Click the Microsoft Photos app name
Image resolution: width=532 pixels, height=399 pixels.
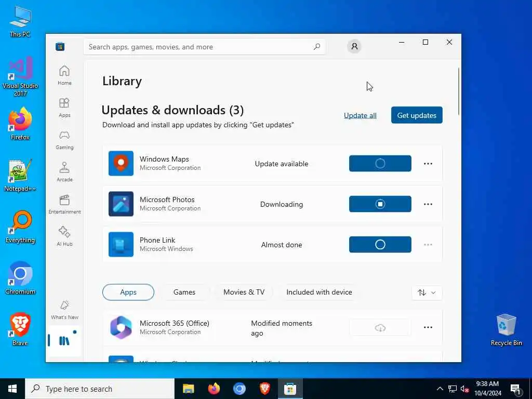(x=167, y=199)
